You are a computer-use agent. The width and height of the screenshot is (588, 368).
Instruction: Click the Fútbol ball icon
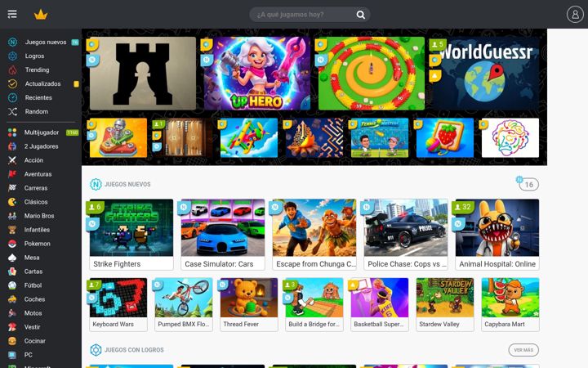point(12,285)
